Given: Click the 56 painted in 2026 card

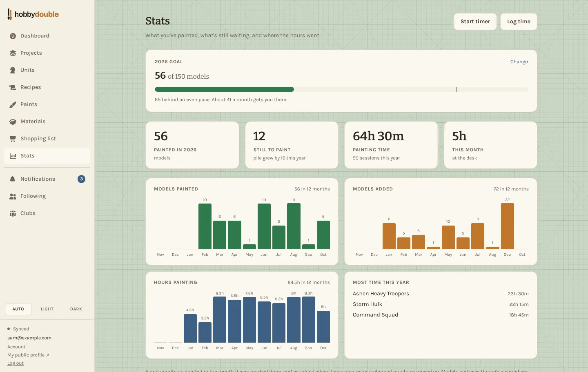Looking at the screenshot, I should click(192, 145).
